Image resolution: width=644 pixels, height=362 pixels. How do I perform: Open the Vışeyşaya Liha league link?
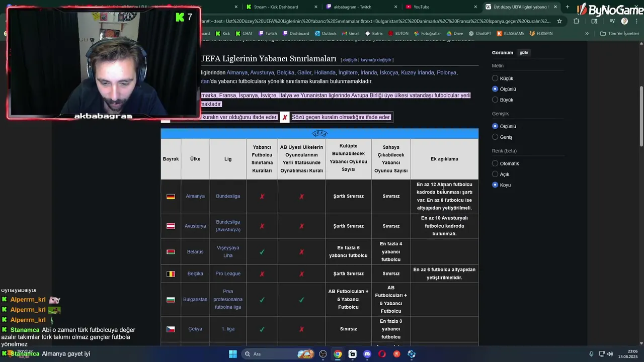[228, 251]
